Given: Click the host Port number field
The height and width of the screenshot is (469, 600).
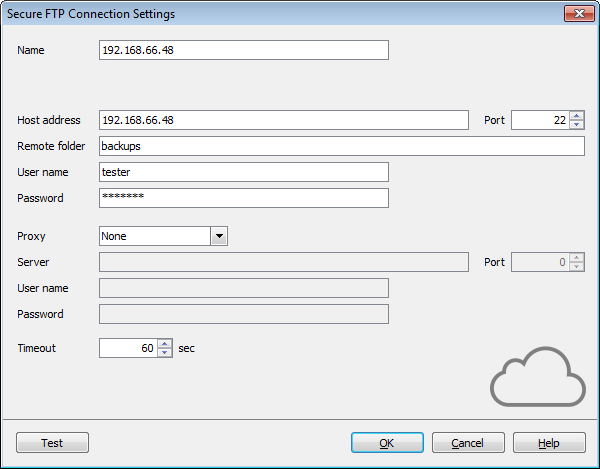Looking at the screenshot, I should [x=540, y=120].
